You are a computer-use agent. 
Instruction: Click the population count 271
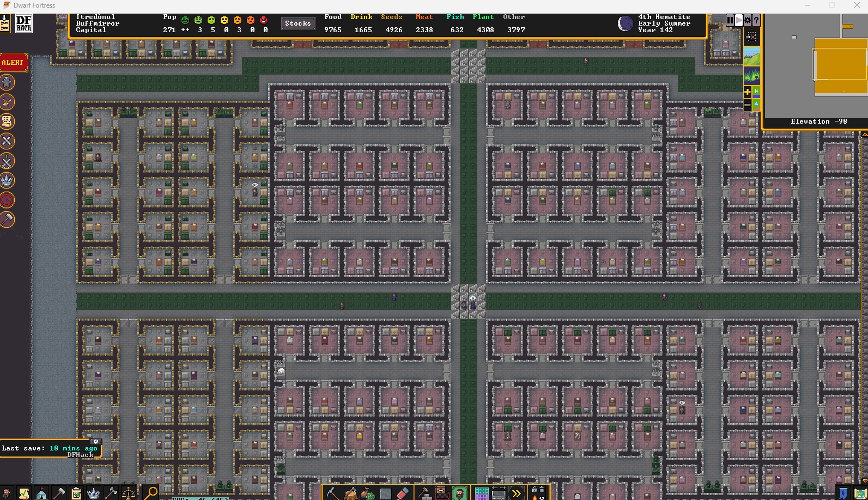[x=169, y=30]
